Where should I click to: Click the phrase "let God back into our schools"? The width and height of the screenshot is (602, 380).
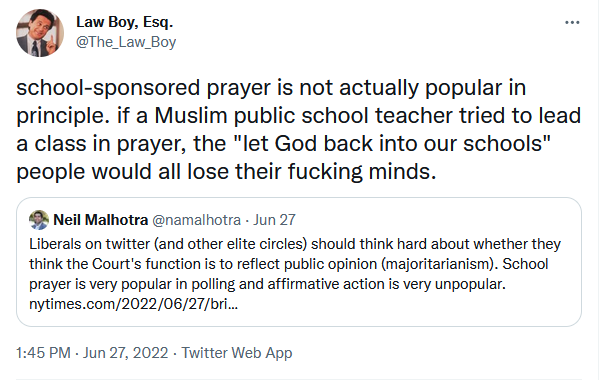click(x=392, y=144)
